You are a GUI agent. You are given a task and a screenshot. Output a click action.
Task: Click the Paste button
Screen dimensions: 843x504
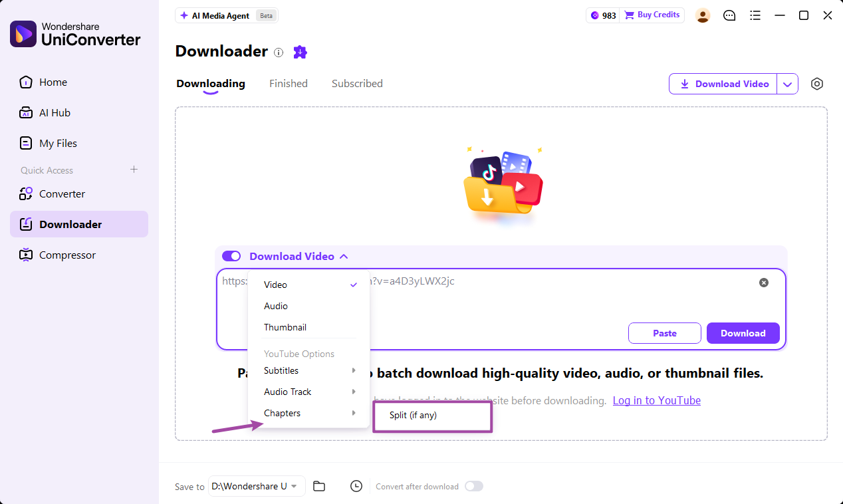click(665, 333)
